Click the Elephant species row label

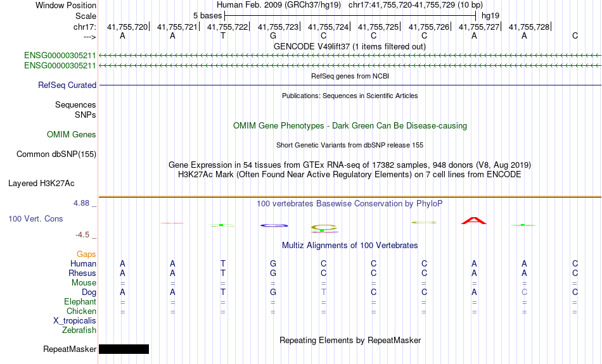pyautogui.click(x=80, y=302)
